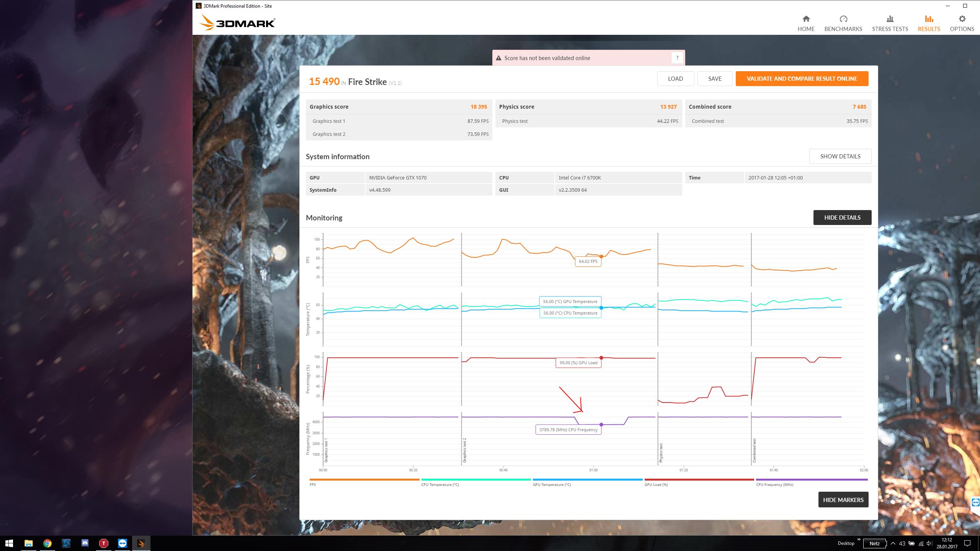Click the Netz battery indicator
Image resolution: width=980 pixels, height=551 pixels.
point(874,543)
